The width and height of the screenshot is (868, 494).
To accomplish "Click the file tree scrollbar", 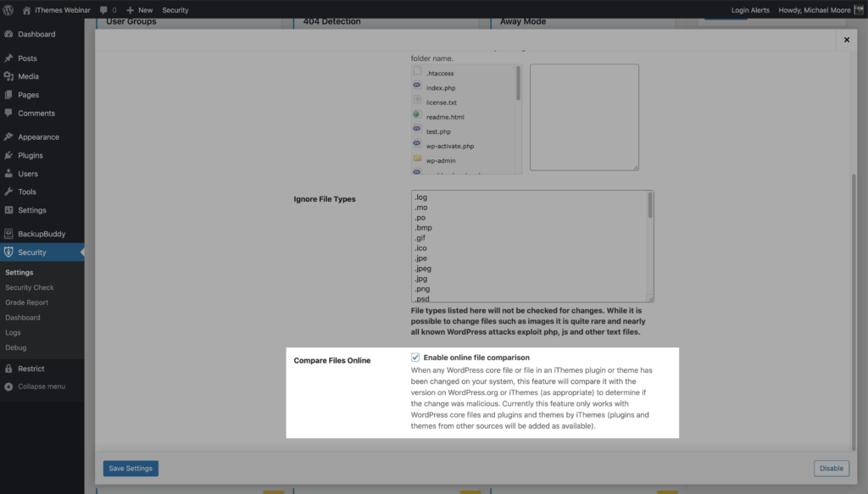I will (518, 84).
